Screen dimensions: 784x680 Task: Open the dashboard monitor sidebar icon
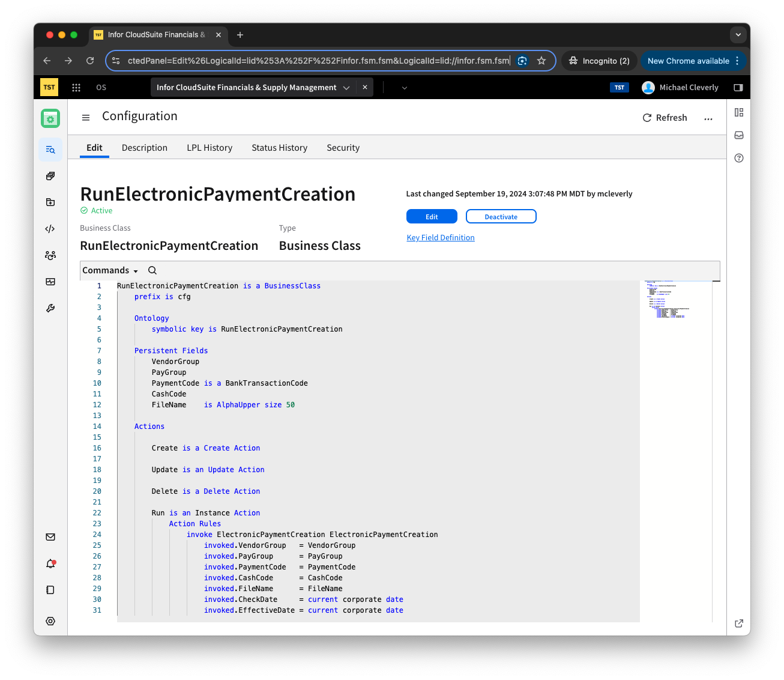point(50,282)
